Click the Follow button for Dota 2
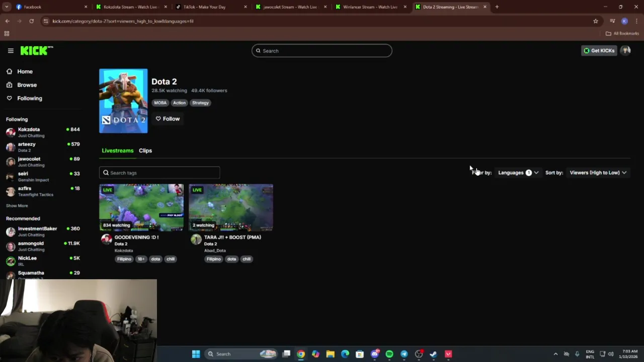644x362 pixels. click(x=168, y=119)
